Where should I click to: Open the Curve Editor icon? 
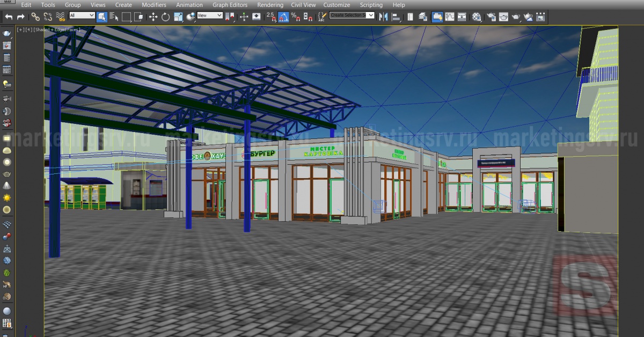(x=450, y=17)
